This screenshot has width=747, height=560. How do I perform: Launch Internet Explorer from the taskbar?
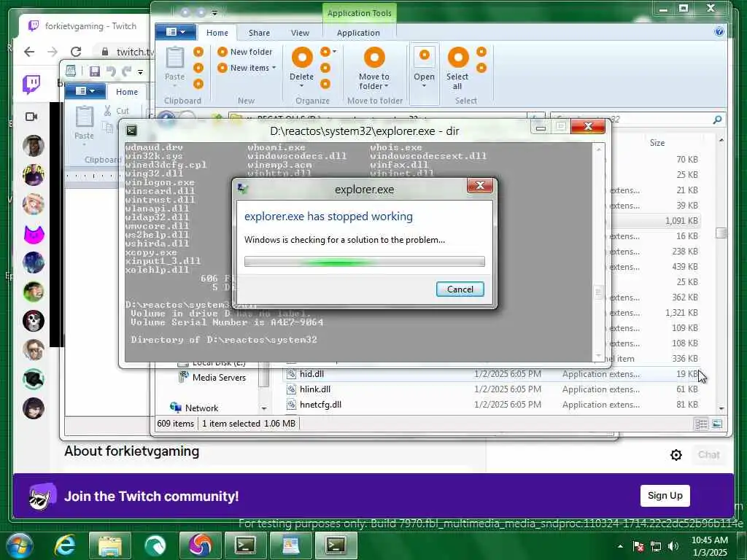pyautogui.click(x=64, y=545)
